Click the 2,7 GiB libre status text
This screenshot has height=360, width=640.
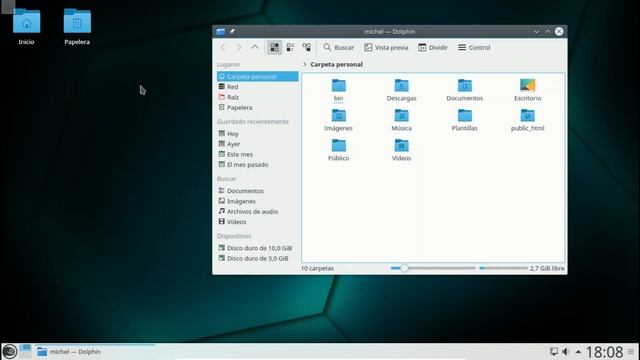(547, 268)
